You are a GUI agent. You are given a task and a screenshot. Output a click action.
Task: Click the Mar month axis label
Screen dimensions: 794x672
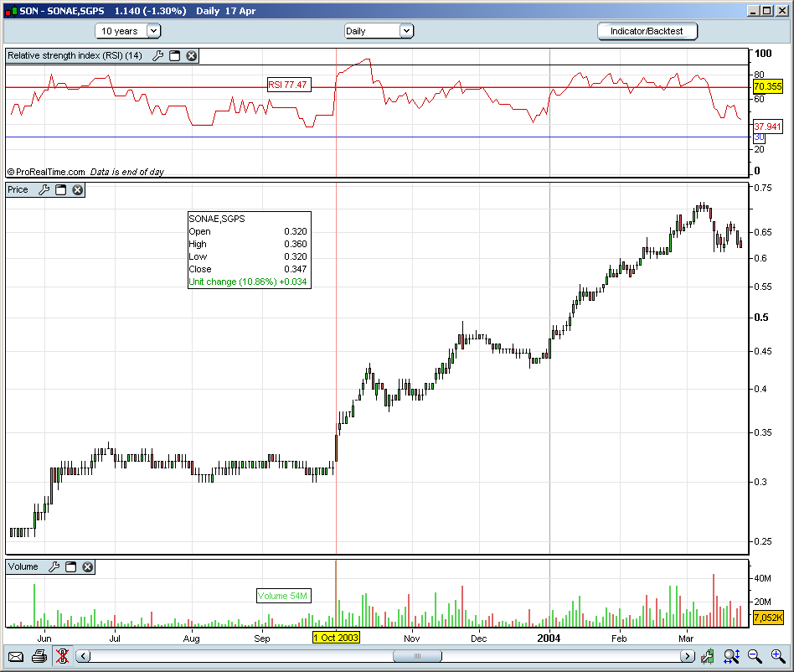[686, 638]
